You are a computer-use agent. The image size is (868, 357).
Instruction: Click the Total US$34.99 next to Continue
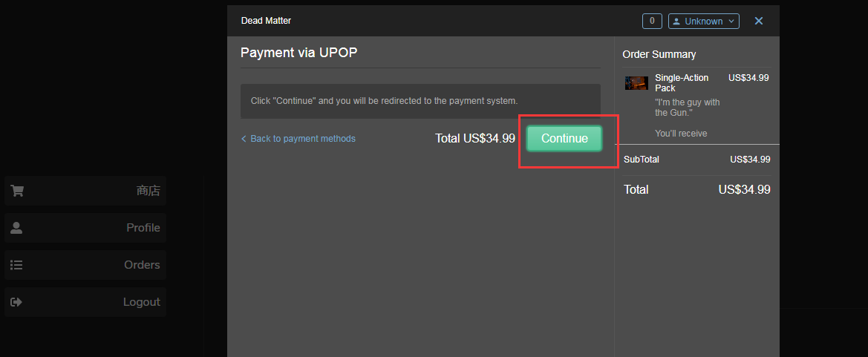(475, 138)
